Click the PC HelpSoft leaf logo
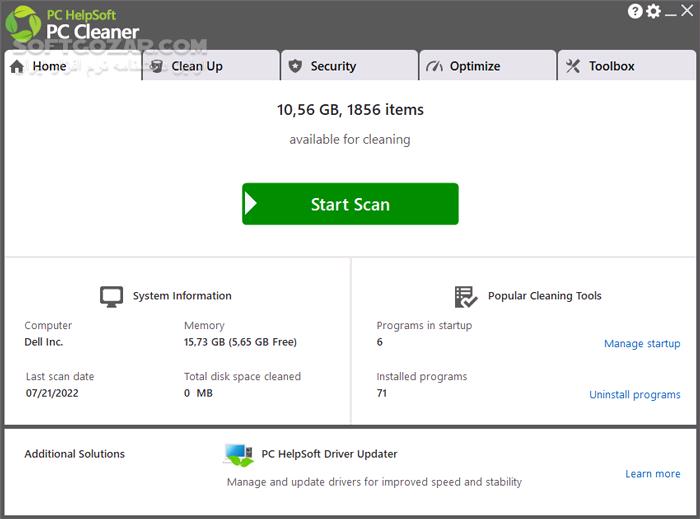Image resolution: width=700 pixels, height=519 pixels. tap(23, 24)
